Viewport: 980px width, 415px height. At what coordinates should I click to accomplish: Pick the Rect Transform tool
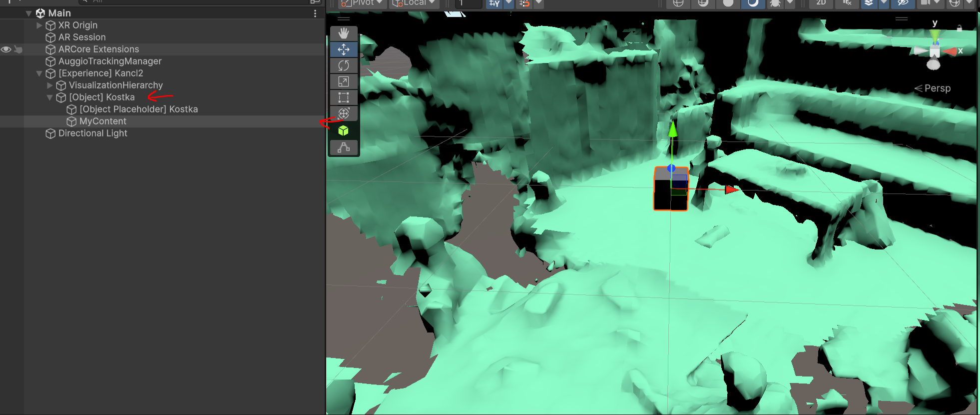tap(344, 97)
